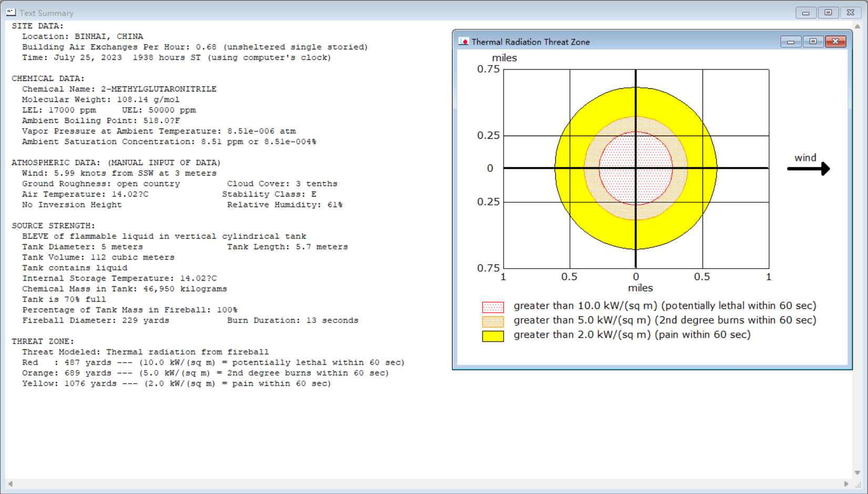Click 'Cloud Cover: 3 tenths' text

[x=282, y=184]
